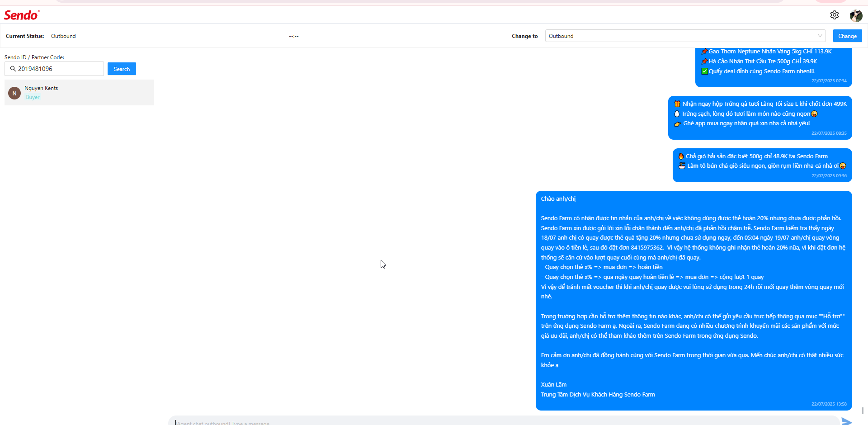The width and height of the screenshot is (868, 425).
Task: Click the chat scrollbar thumb
Action: click(x=863, y=411)
